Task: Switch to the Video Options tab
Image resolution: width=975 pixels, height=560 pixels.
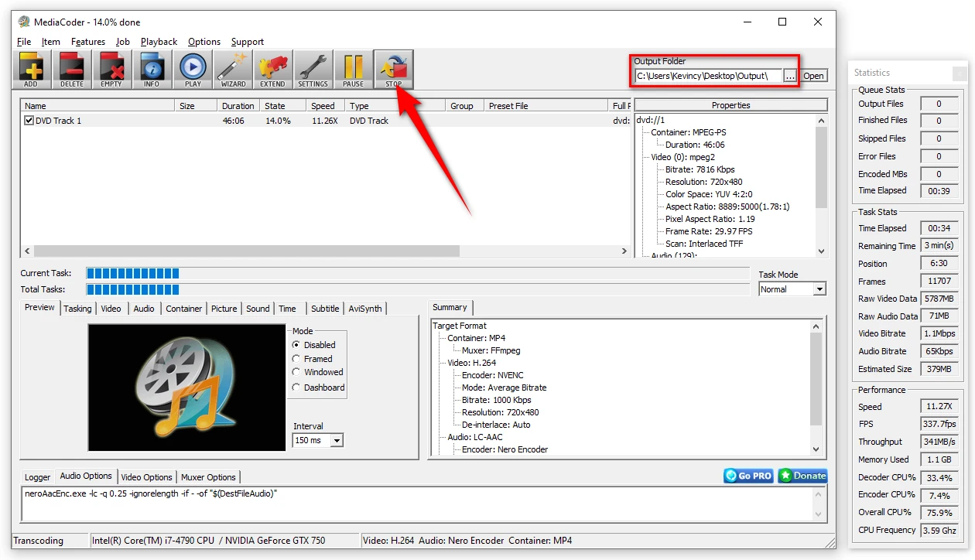Action: pos(147,477)
